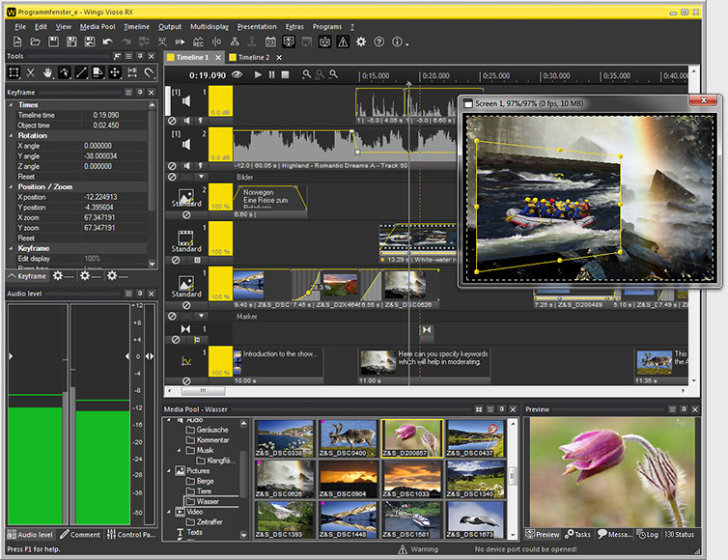Click the Stop button in timeline transport

285,74
